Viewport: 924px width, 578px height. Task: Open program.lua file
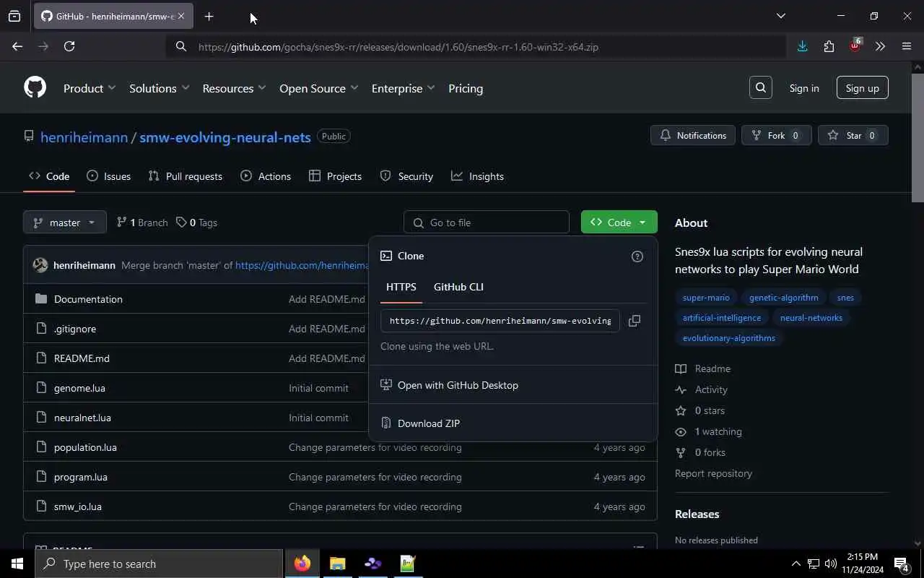pos(81,477)
